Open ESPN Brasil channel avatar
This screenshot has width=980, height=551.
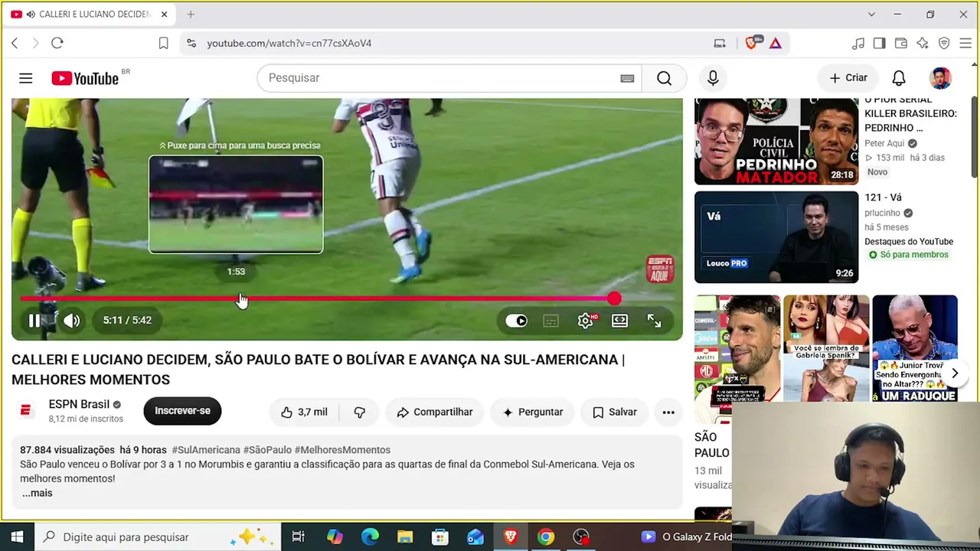point(25,411)
